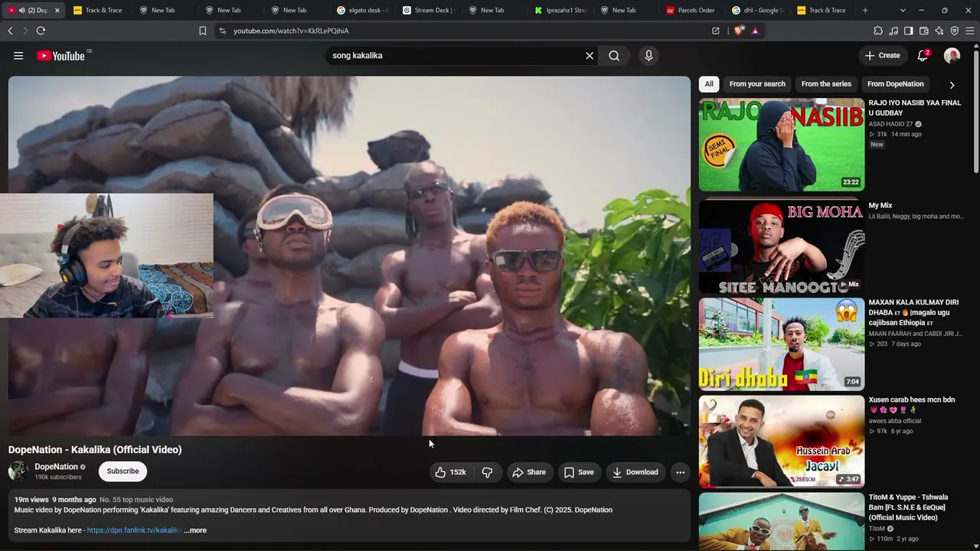Click the '190k subscribers' text
Viewport: 980px width, 551px height.
point(58,478)
